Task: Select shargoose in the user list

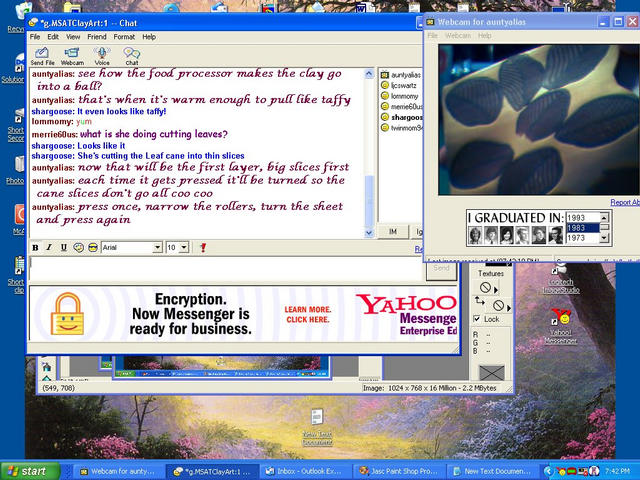Action: pos(401,117)
